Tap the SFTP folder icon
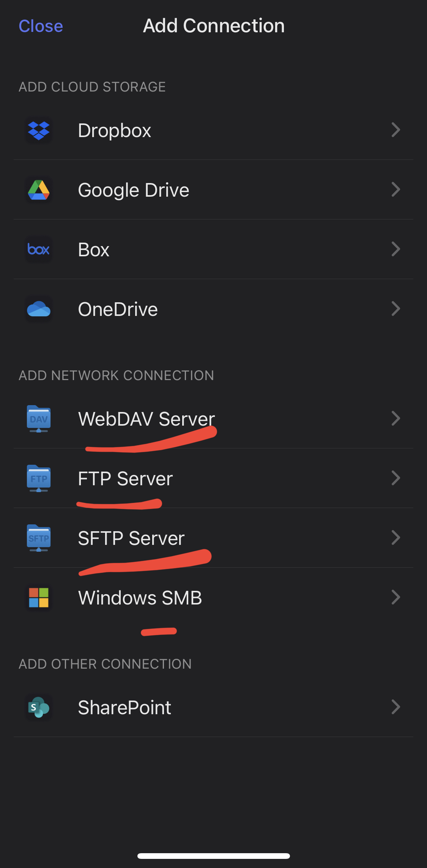This screenshot has width=427, height=868. coord(39,538)
